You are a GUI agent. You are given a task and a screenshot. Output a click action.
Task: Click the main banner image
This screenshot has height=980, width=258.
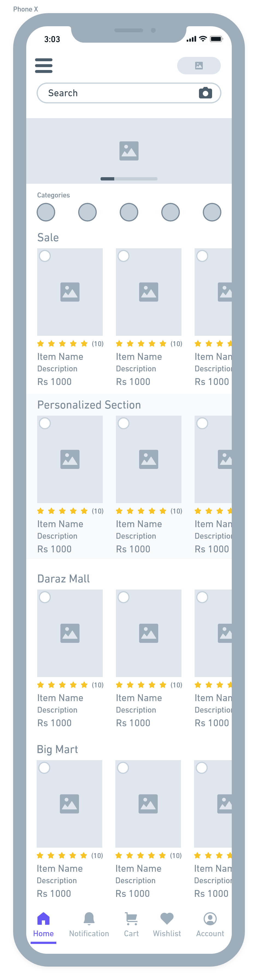[x=129, y=151]
